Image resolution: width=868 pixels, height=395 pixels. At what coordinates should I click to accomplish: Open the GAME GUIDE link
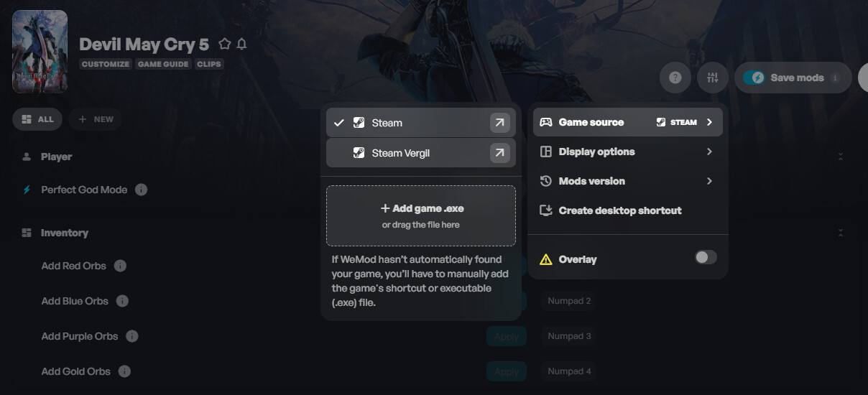pos(163,64)
